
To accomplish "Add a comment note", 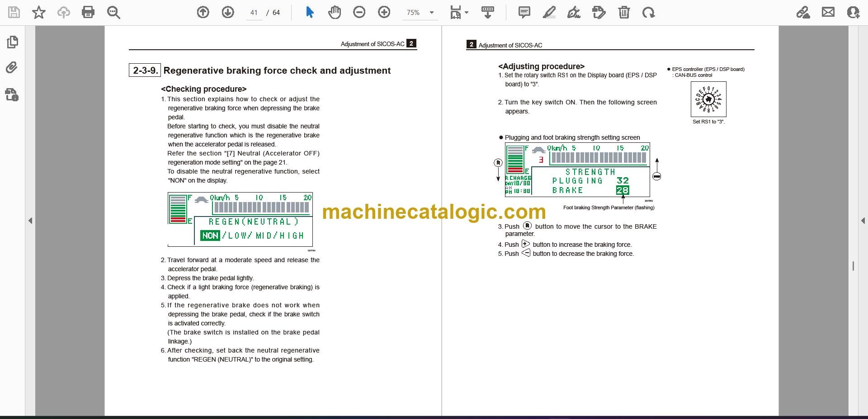I will click(524, 12).
